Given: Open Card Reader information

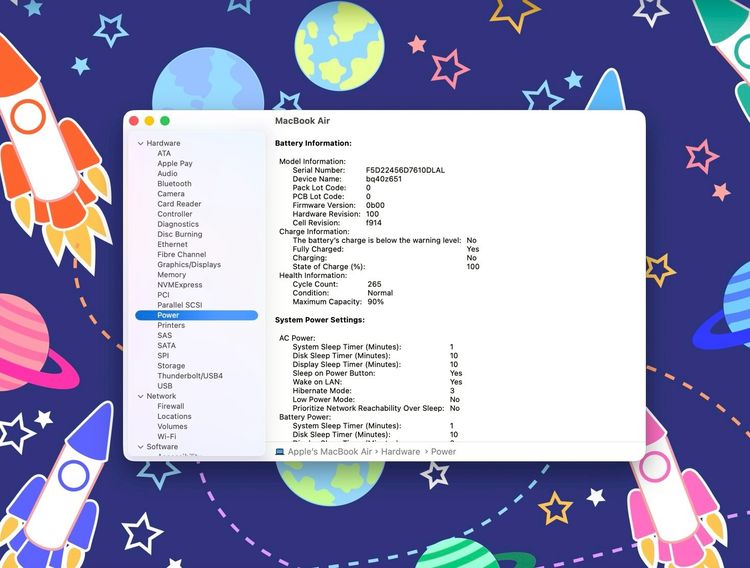Looking at the screenshot, I should click(179, 204).
